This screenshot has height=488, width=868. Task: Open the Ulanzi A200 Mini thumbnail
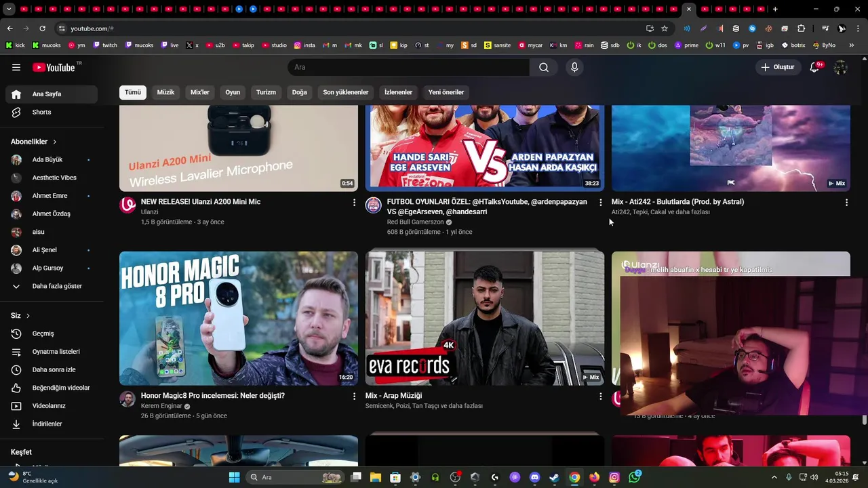click(239, 148)
